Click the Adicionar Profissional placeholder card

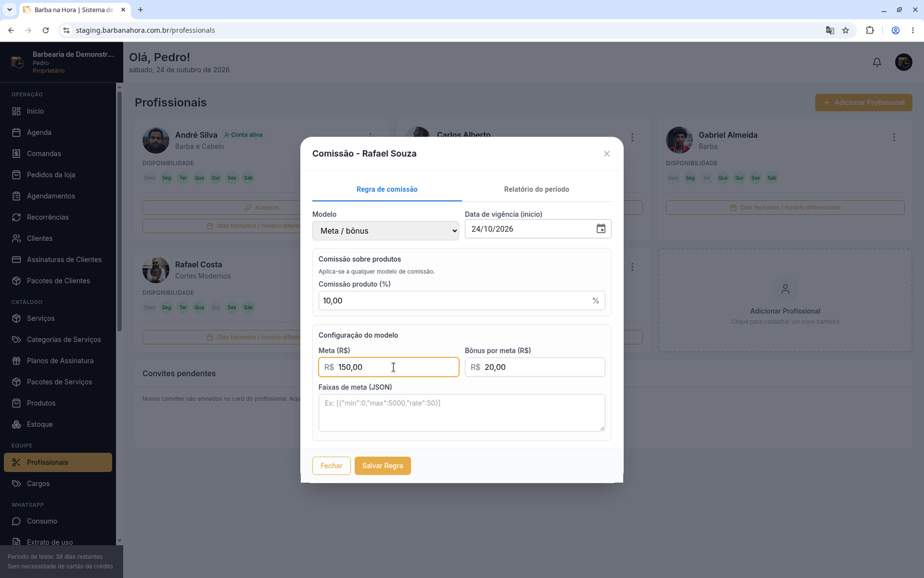pos(785,301)
